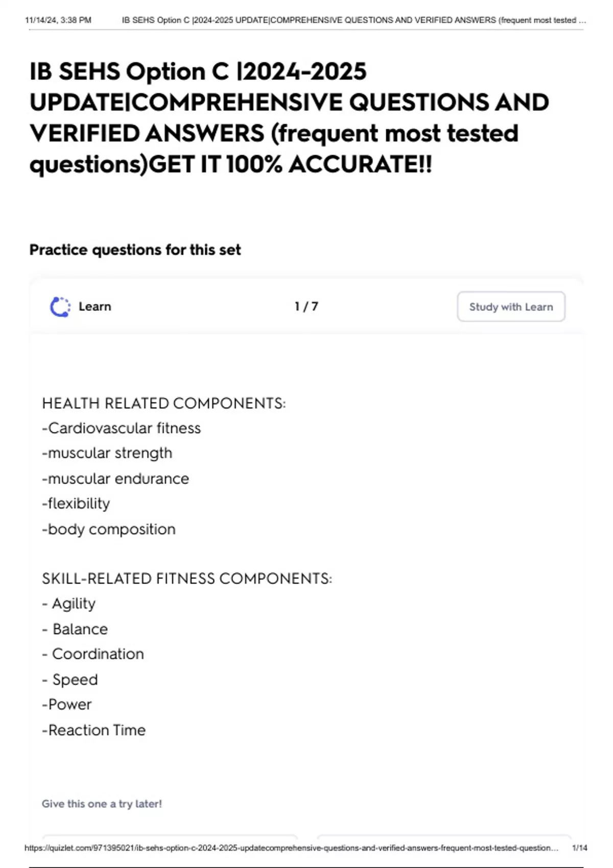Click the muscular endurance line
This screenshot has height=868, width=613.
coord(115,478)
